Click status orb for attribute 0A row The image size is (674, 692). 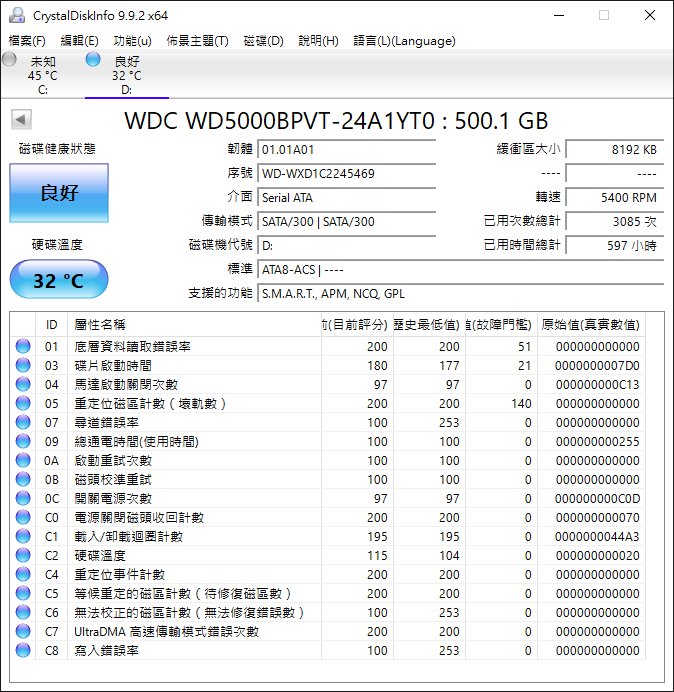point(23,460)
